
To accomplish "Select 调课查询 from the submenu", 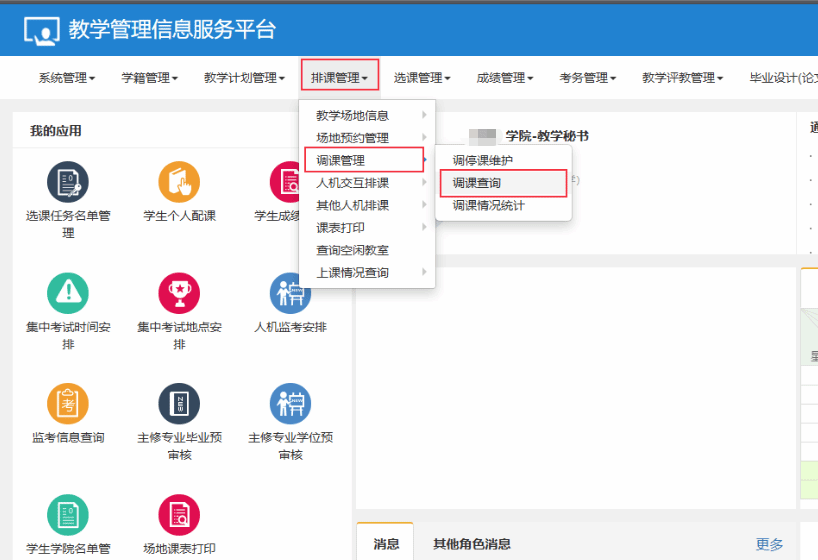I will tap(477, 183).
